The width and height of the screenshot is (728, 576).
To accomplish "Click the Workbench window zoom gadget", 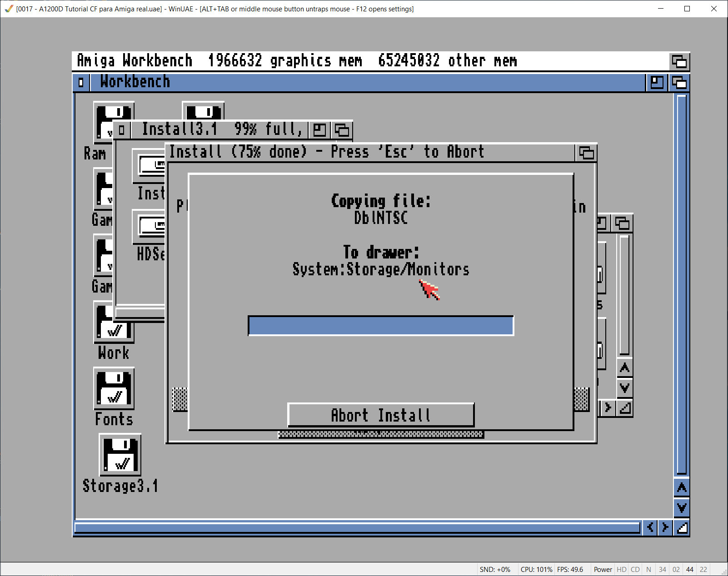I will (657, 82).
